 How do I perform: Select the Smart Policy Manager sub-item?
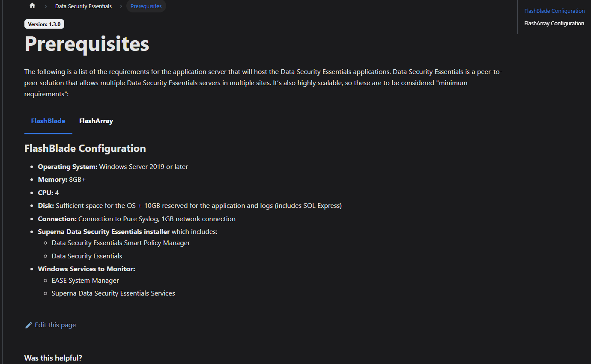pyautogui.click(x=120, y=243)
